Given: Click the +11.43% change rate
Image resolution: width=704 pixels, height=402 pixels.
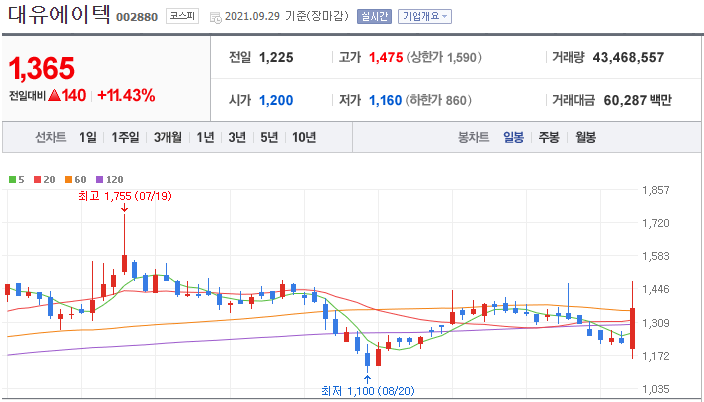Looking at the screenshot, I should 126,95.
